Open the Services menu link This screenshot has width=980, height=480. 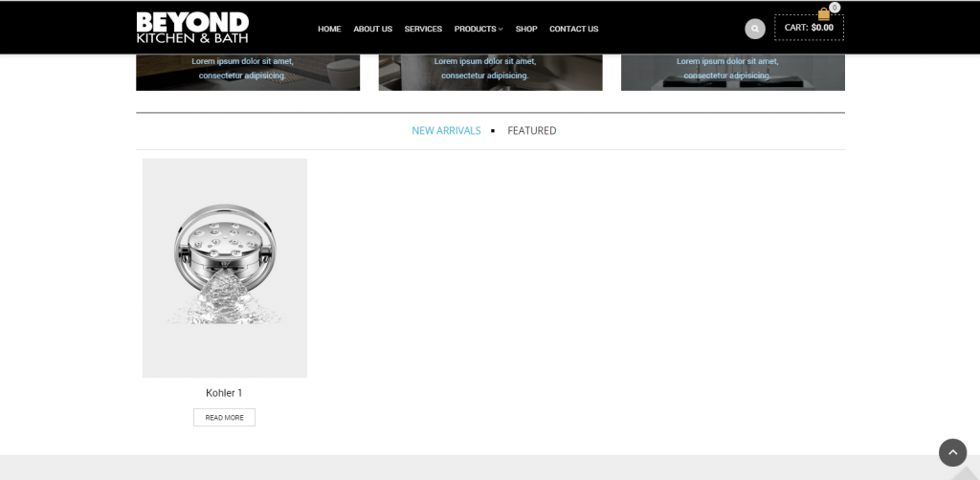423,29
